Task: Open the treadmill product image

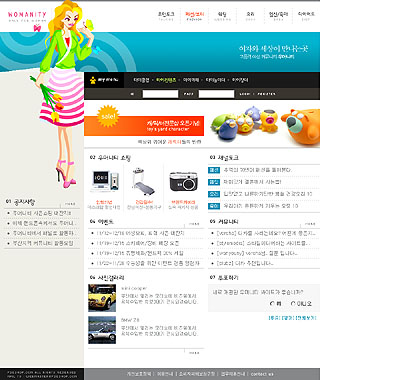Action: pyautogui.click(x=143, y=182)
